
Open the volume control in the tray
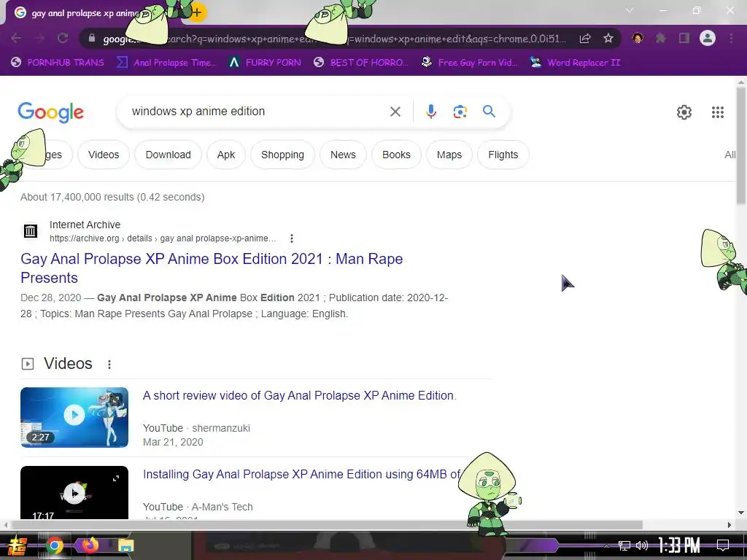coord(642,545)
